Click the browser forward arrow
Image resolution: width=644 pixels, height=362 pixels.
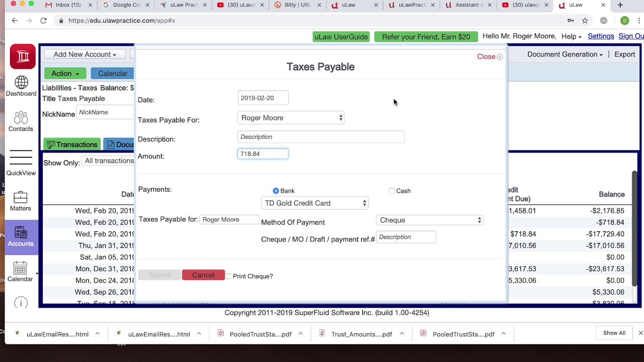tap(29, 21)
